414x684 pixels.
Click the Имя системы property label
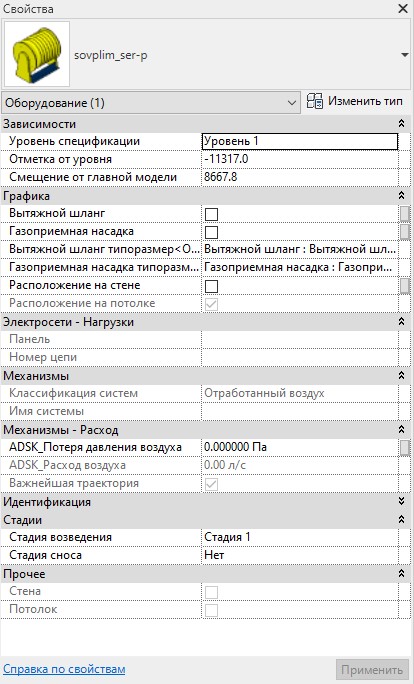pos(46,411)
